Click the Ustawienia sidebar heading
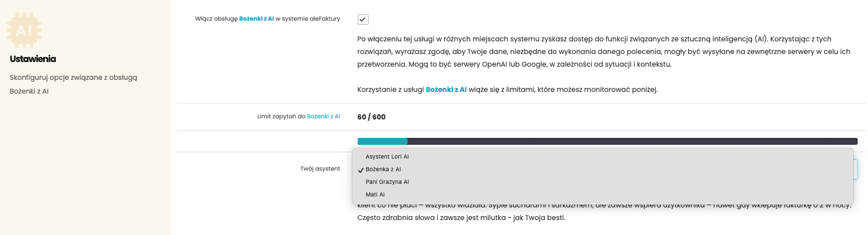This screenshot has height=235, width=868. point(33,59)
